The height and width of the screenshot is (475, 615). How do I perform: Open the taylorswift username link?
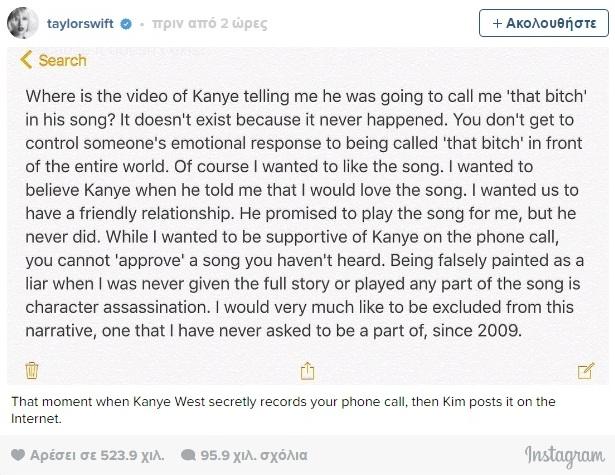click(x=80, y=20)
